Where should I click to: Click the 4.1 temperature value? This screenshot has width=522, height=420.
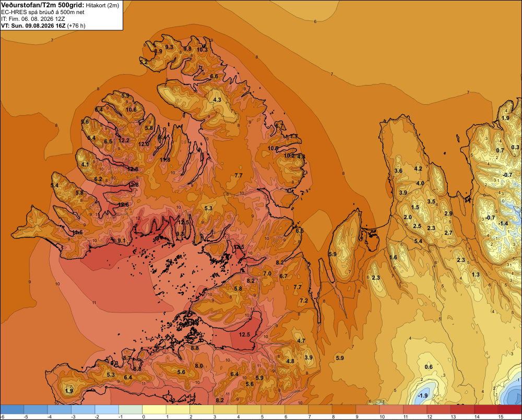click(x=85, y=164)
